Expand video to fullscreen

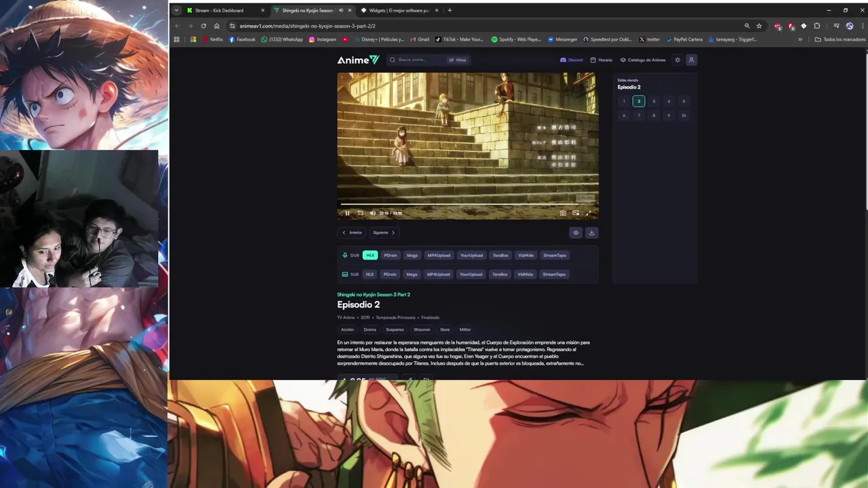[588, 213]
